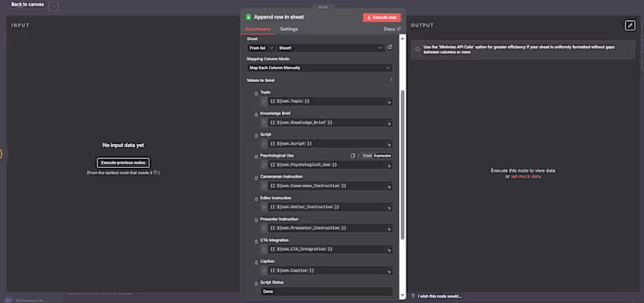Viewport: 644px width, 303px height.
Task: Remove Presenter Instruction field with trash icon
Action: 256,221
